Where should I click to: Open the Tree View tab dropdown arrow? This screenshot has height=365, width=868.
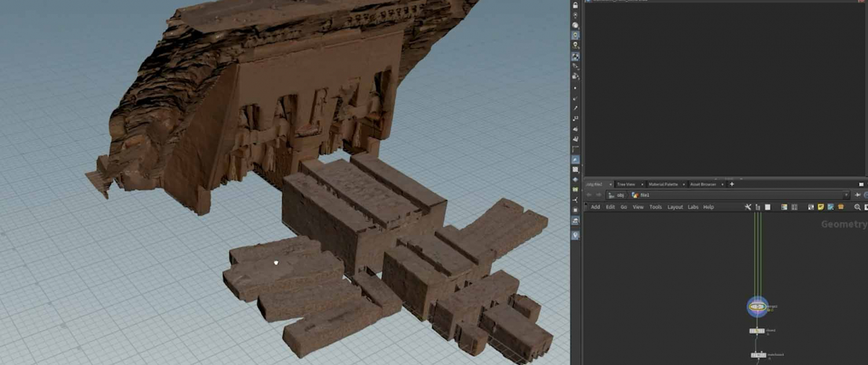[642, 184]
